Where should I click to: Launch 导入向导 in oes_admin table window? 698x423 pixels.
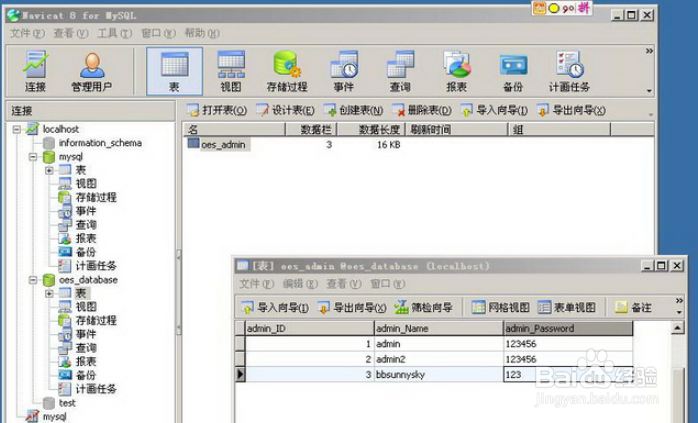pos(275,307)
